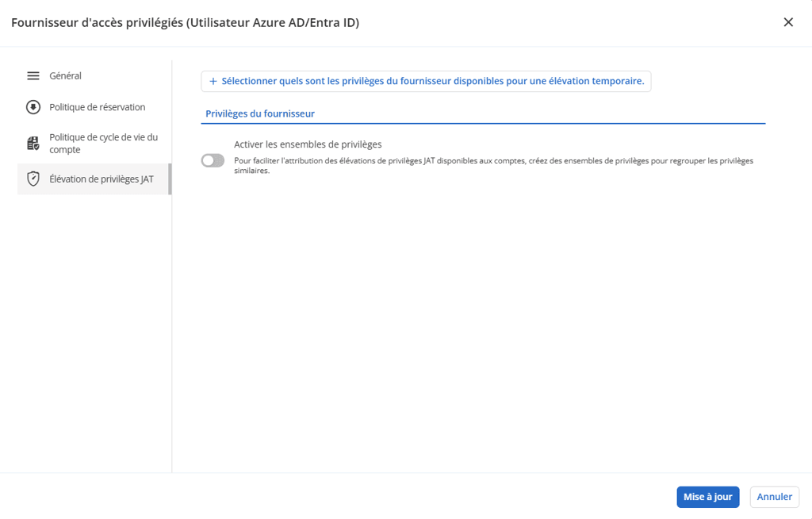
Task: Click the blue underline below Privilèges du fournisseur
Action: click(483, 124)
